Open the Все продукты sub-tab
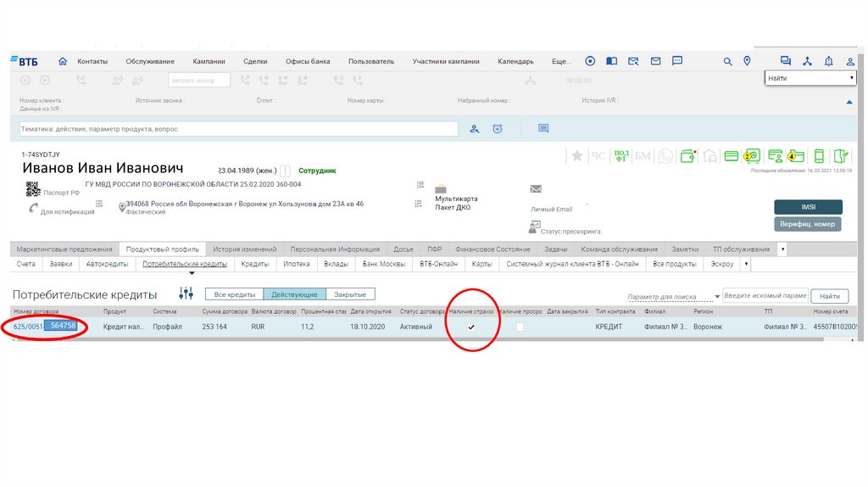The height and width of the screenshot is (487, 868). tap(674, 264)
